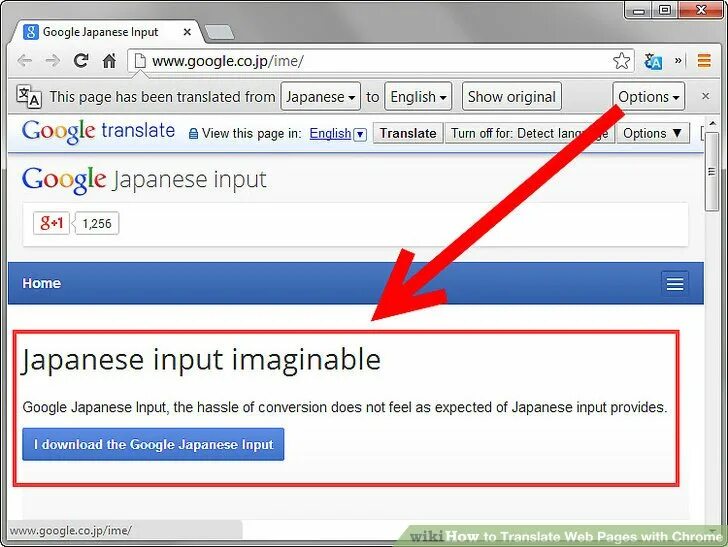The height and width of the screenshot is (547, 728).
Task: Click the page icon in address bar
Action: 140,61
